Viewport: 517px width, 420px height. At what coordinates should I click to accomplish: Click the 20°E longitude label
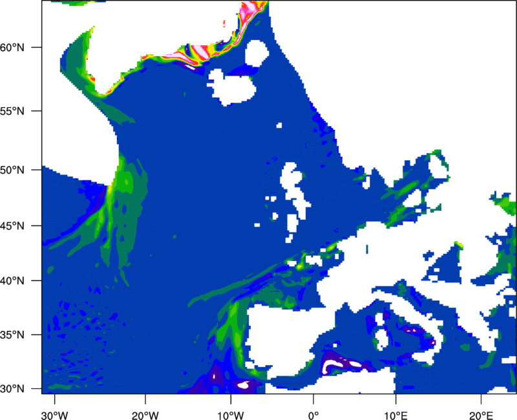(481, 415)
